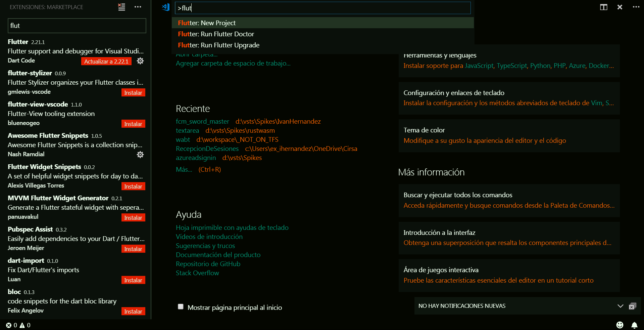Click VS Code logo beside command palette
This screenshot has height=330, width=644.
pyautogui.click(x=166, y=7)
